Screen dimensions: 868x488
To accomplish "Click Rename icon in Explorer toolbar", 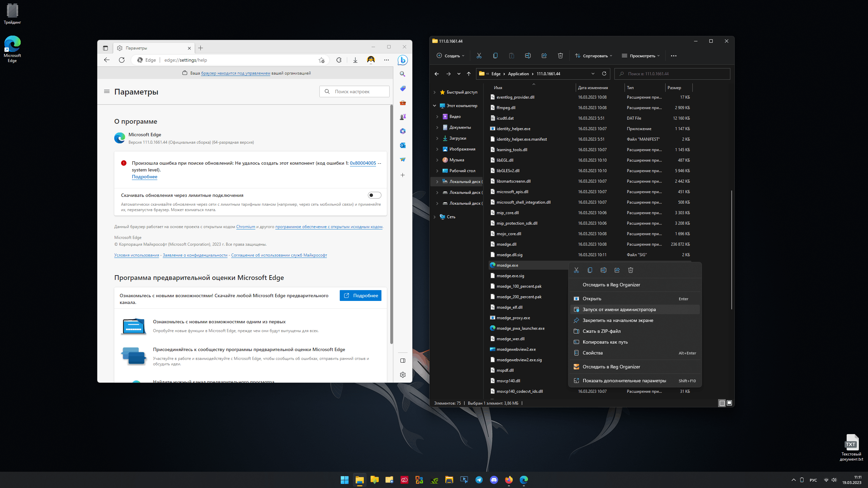I will pyautogui.click(x=528, y=56).
